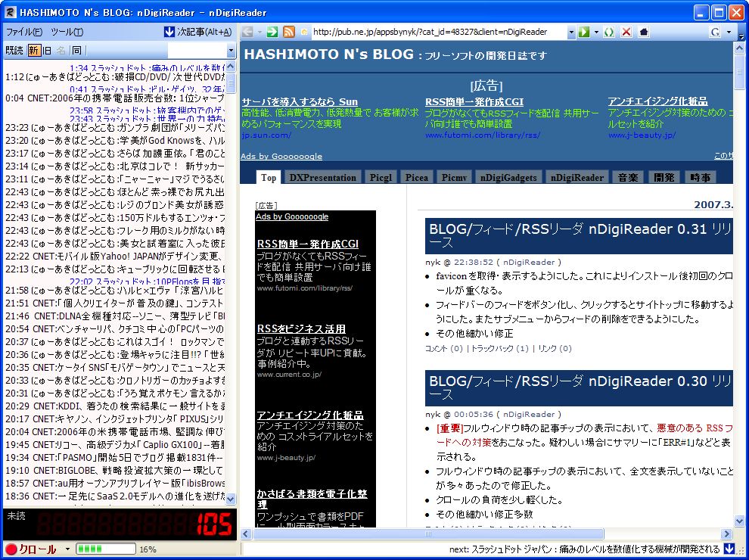Viewport: 749px width, 560px height.
Task: Toggle the 新 newest-first sort
Action: pyautogui.click(x=34, y=50)
